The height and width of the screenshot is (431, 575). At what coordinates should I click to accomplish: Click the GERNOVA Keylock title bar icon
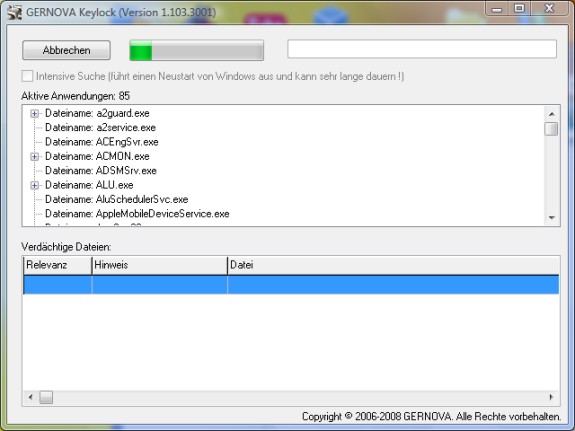coord(14,12)
